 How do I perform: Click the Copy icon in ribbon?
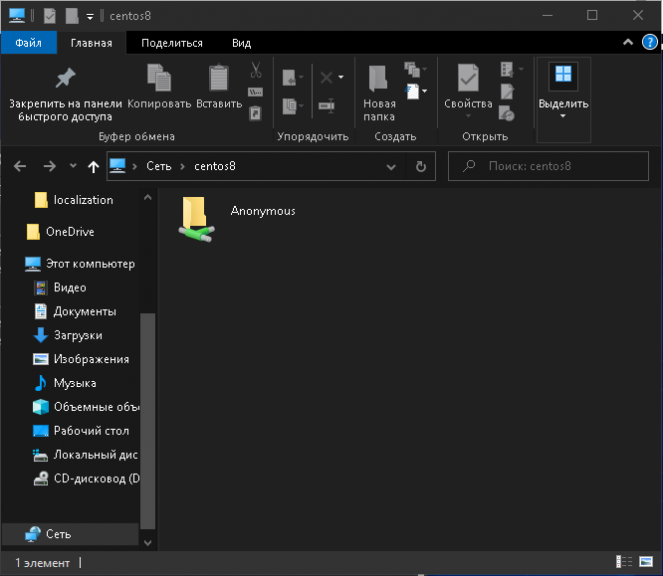click(159, 77)
